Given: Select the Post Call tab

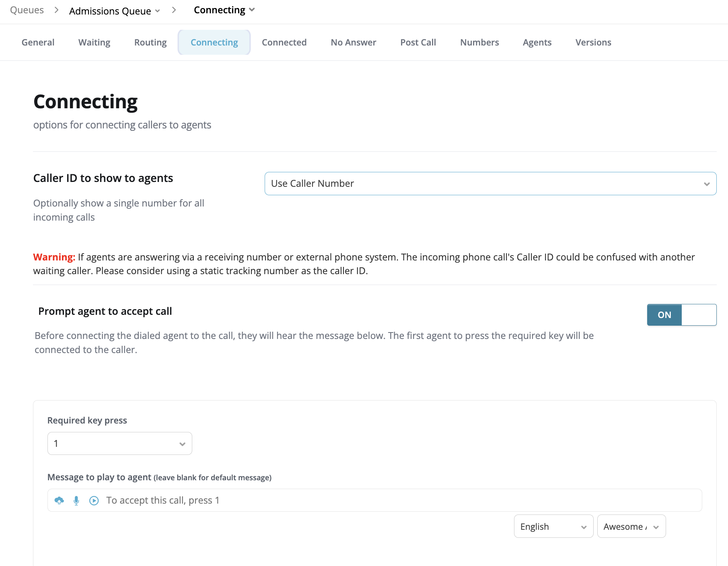Looking at the screenshot, I should pos(418,42).
